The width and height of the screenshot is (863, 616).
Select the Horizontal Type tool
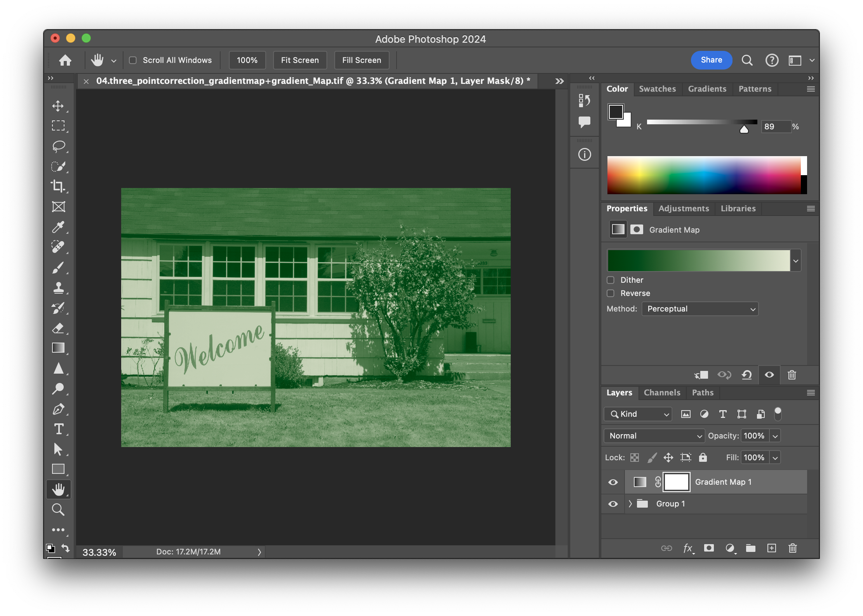pos(58,429)
